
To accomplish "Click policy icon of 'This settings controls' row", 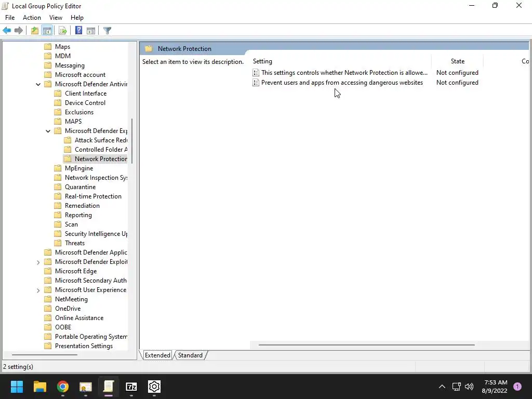I will [x=256, y=73].
